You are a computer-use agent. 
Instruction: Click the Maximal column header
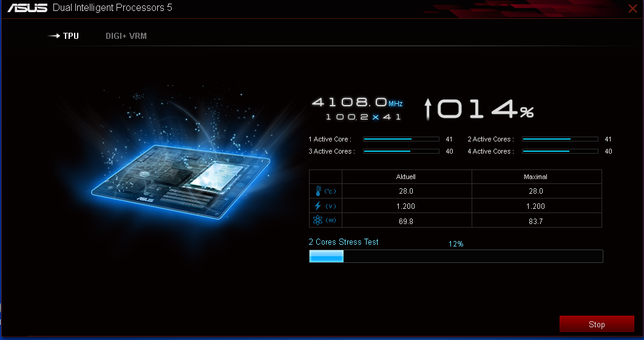tap(535, 177)
